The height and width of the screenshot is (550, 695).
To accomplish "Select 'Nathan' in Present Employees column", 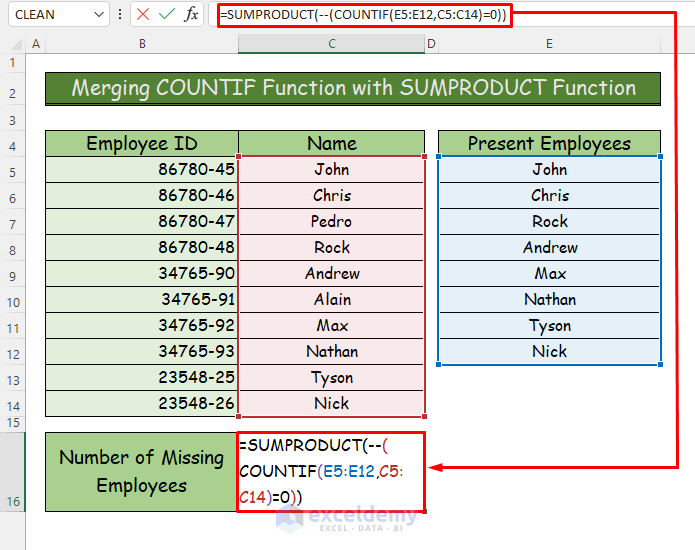I will click(x=549, y=300).
